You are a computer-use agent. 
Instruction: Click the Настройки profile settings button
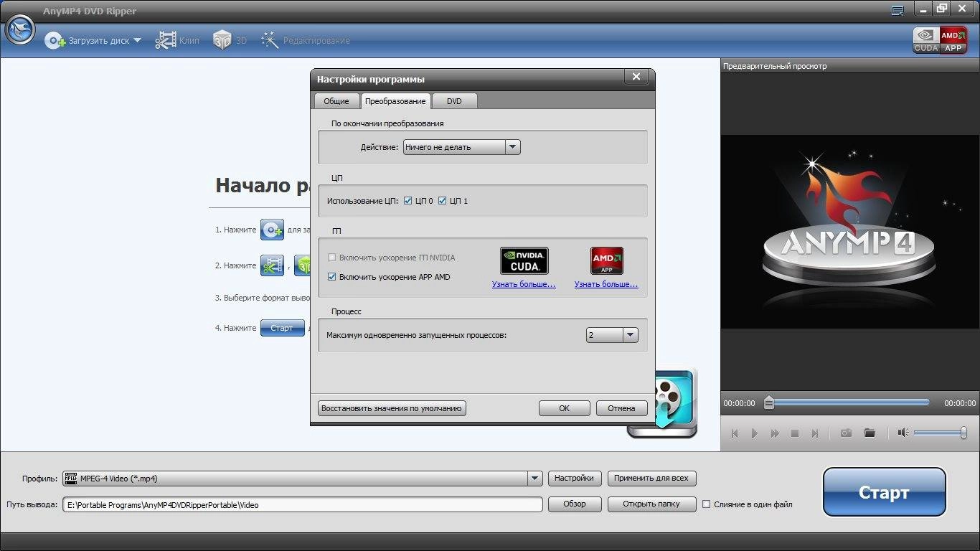[575, 478]
